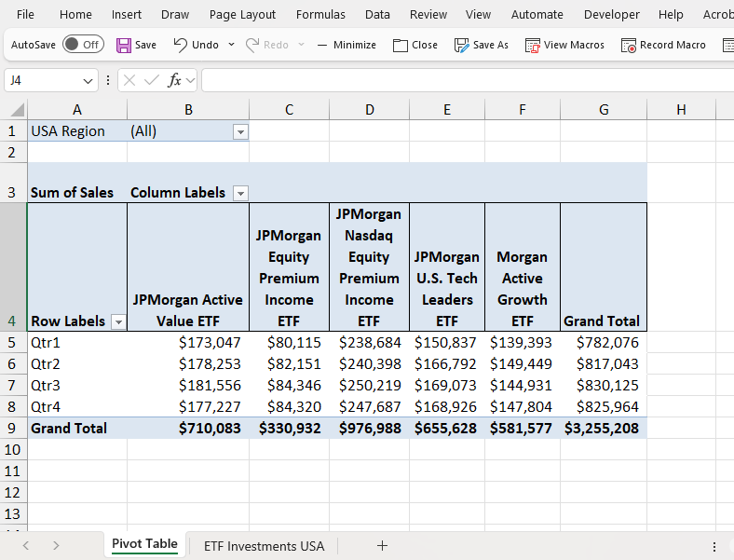Click the Save icon in toolbar

(124, 45)
